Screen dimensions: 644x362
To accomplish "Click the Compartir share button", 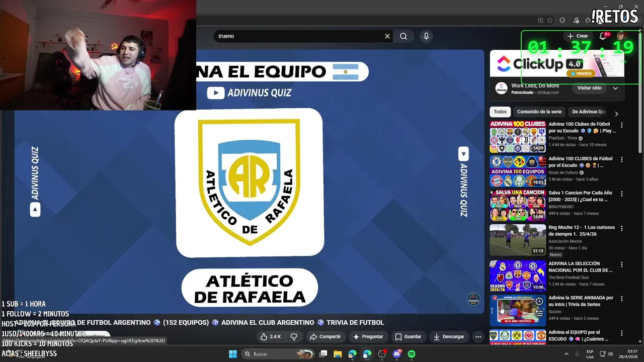I will 325,336.
